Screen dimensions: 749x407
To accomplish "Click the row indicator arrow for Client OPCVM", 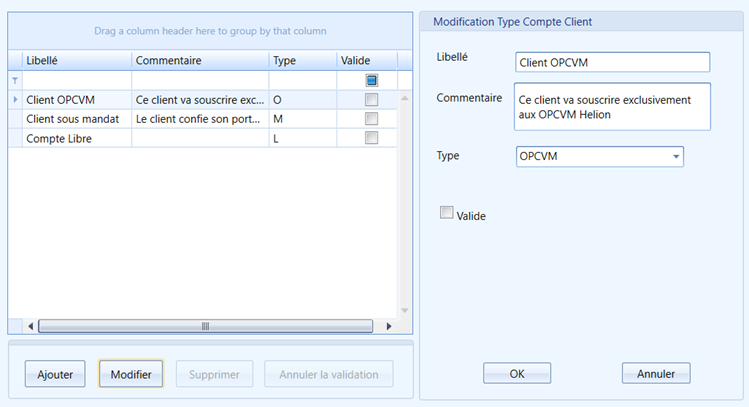I will coord(15,99).
